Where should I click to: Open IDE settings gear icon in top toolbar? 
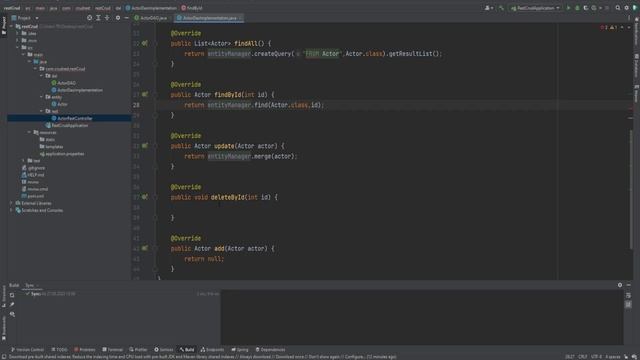coord(627,8)
